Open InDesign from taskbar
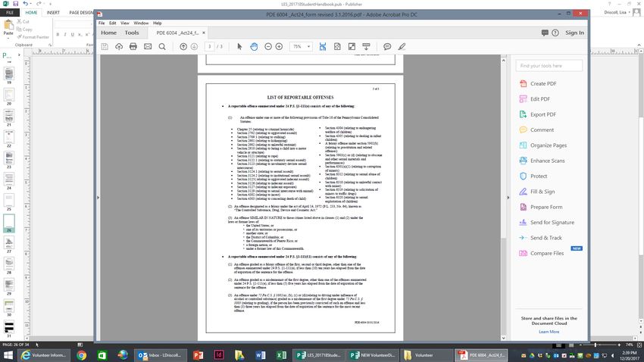Screen dimensions: 644x362 219,355
